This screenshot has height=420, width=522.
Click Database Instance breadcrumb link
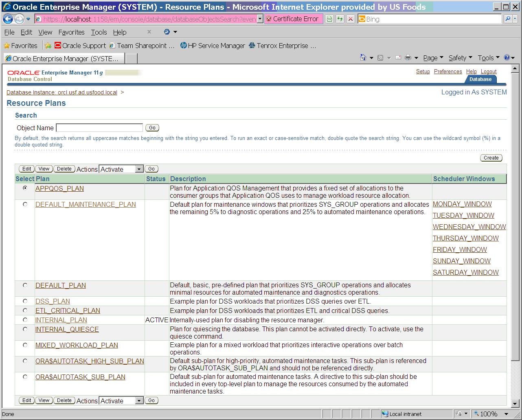[62, 92]
